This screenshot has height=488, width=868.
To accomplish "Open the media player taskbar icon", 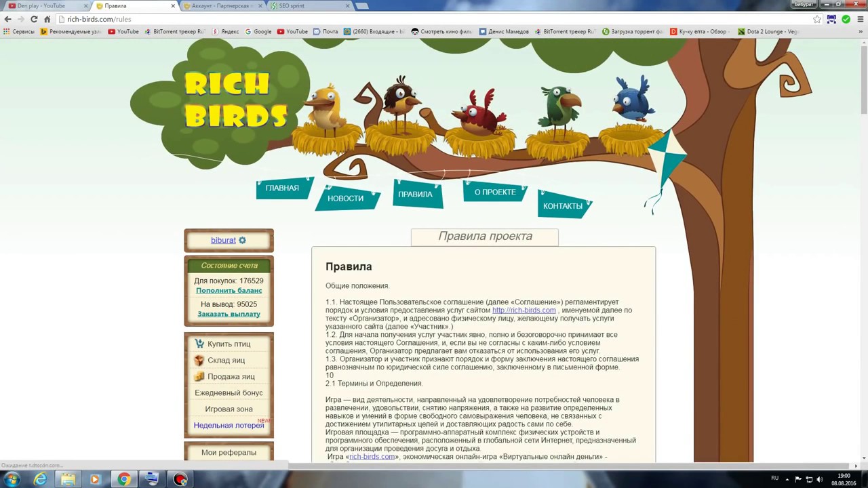I will pyautogui.click(x=95, y=479).
